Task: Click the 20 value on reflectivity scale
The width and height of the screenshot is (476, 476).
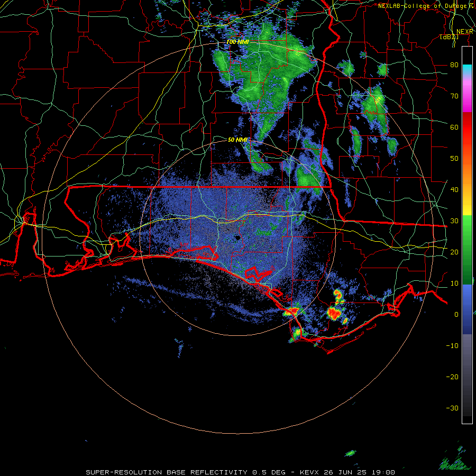Action: (454, 252)
